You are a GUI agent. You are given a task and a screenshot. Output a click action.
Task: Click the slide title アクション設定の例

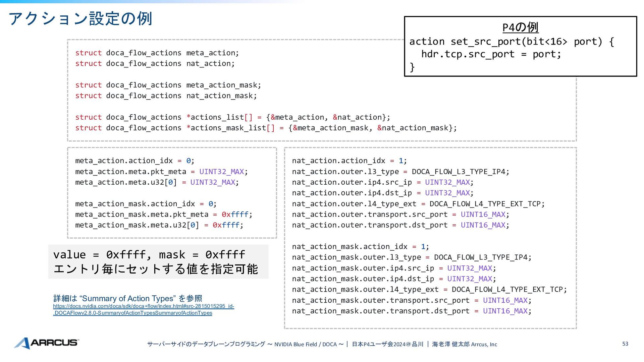pyautogui.click(x=80, y=18)
